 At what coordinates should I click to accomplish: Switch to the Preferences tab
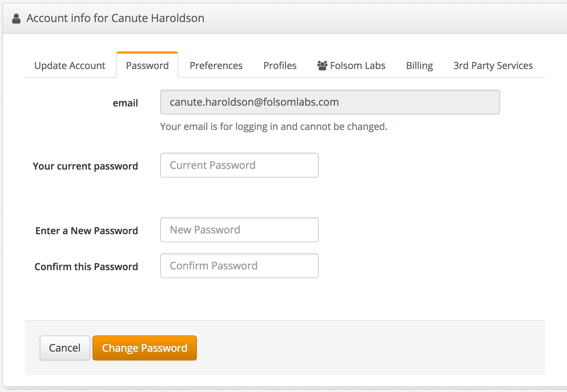coord(216,65)
